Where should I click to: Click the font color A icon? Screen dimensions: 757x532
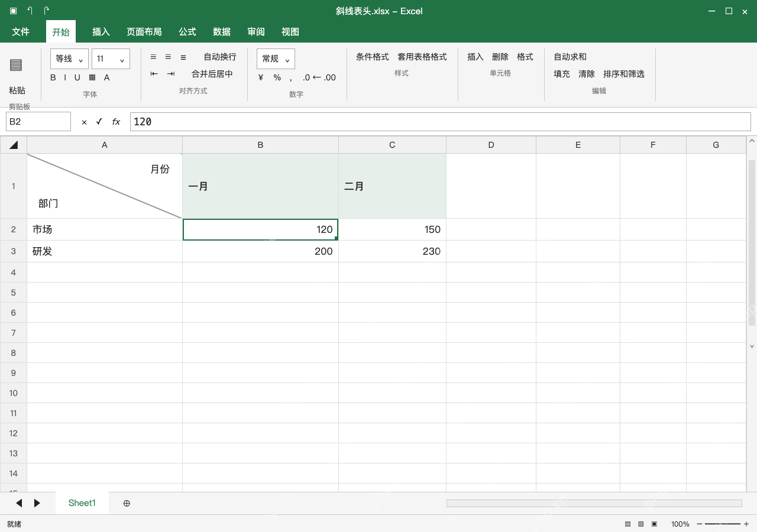(x=106, y=77)
